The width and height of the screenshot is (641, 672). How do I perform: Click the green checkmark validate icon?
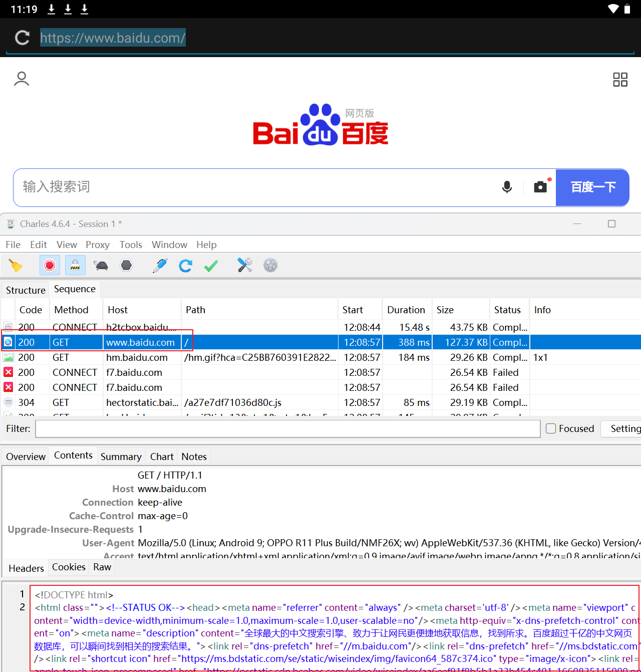[x=211, y=266]
